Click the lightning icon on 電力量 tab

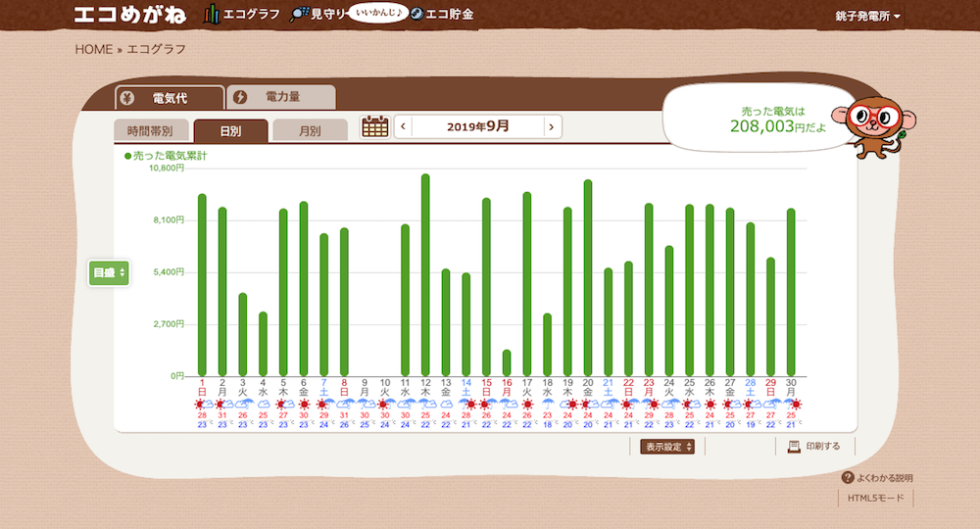pyautogui.click(x=240, y=97)
